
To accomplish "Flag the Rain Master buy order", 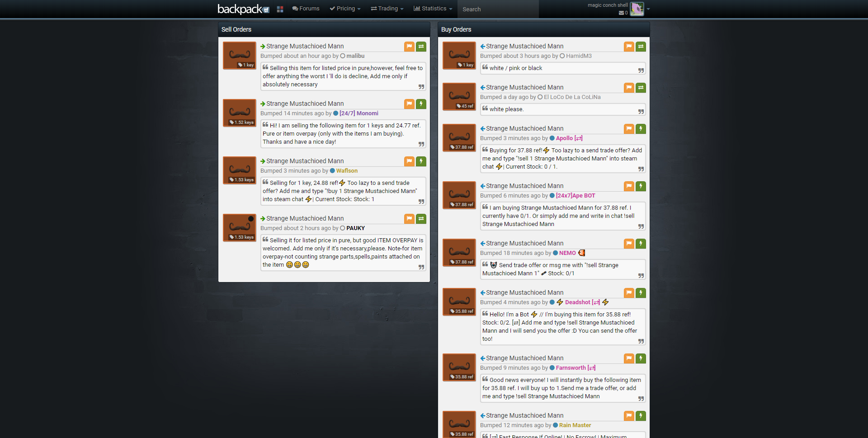I will pyautogui.click(x=629, y=416).
